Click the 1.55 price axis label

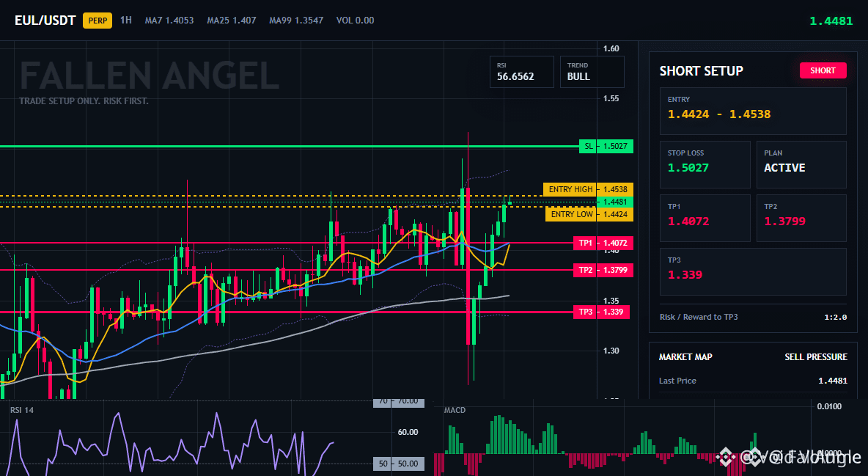pyautogui.click(x=611, y=98)
